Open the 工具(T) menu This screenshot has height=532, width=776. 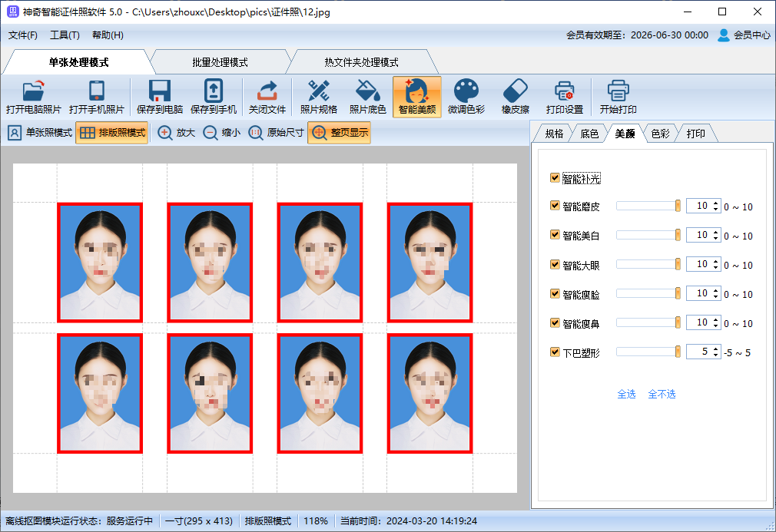(65, 35)
